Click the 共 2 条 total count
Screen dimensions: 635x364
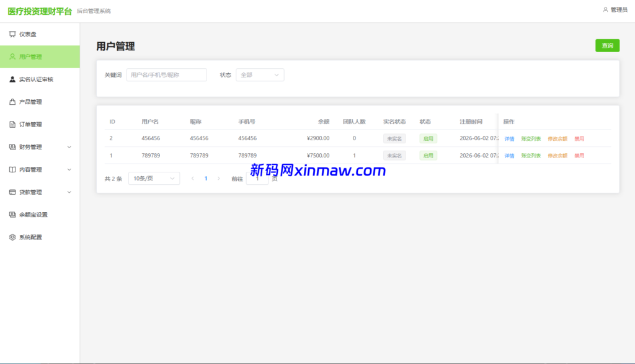tap(113, 179)
